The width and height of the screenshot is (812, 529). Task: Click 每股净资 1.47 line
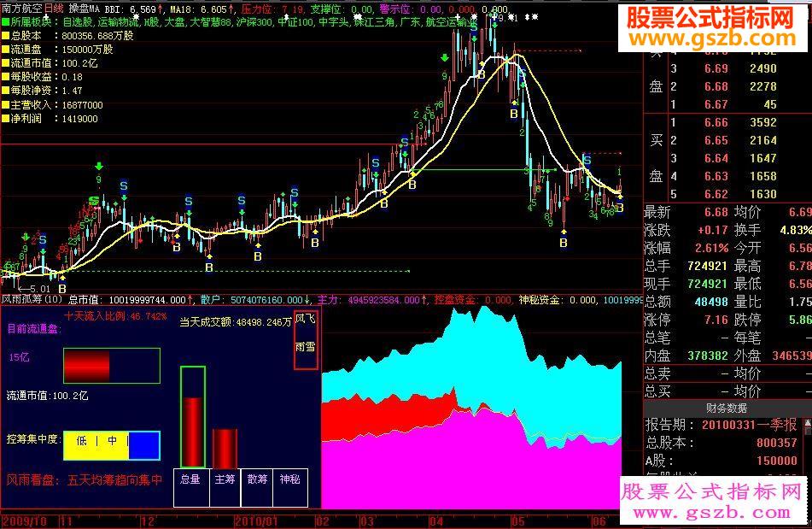tap(42, 91)
